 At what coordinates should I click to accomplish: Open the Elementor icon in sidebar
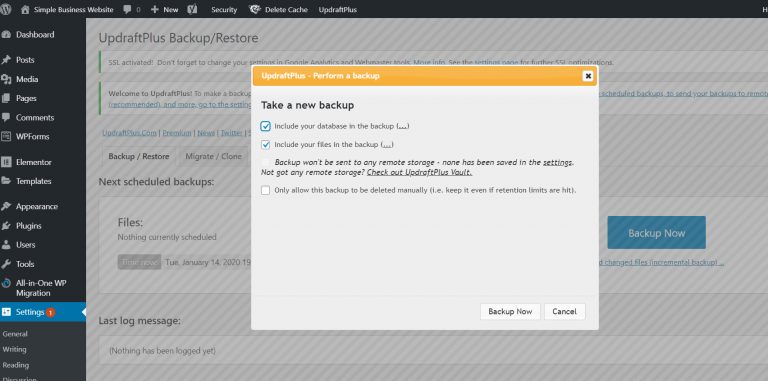[x=6, y=162]
